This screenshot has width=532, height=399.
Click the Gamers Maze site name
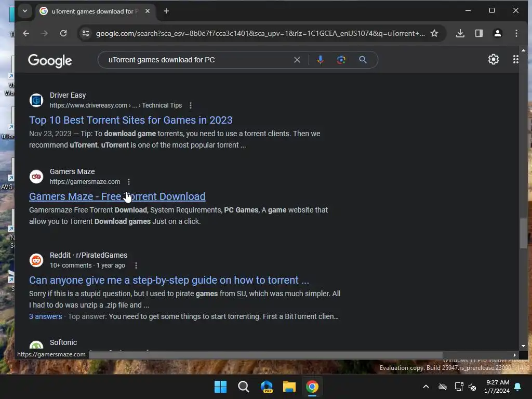pyautogui.click(x=72, y=171)
